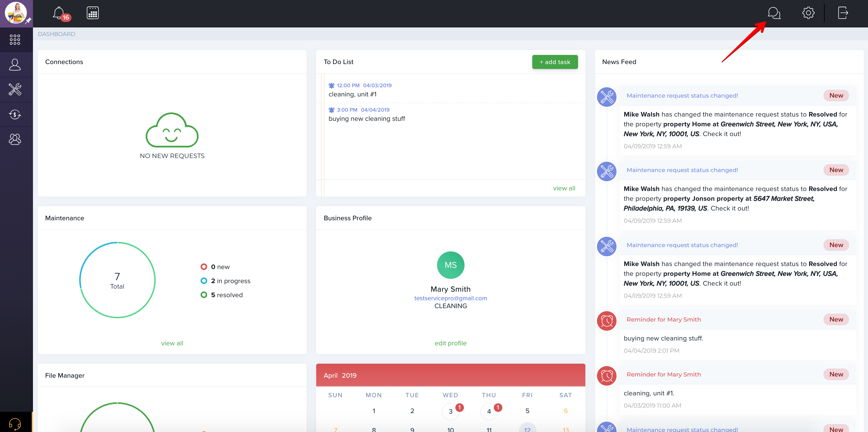Click the MS business profile avatar
868x432 pixels.
(450, 265)
